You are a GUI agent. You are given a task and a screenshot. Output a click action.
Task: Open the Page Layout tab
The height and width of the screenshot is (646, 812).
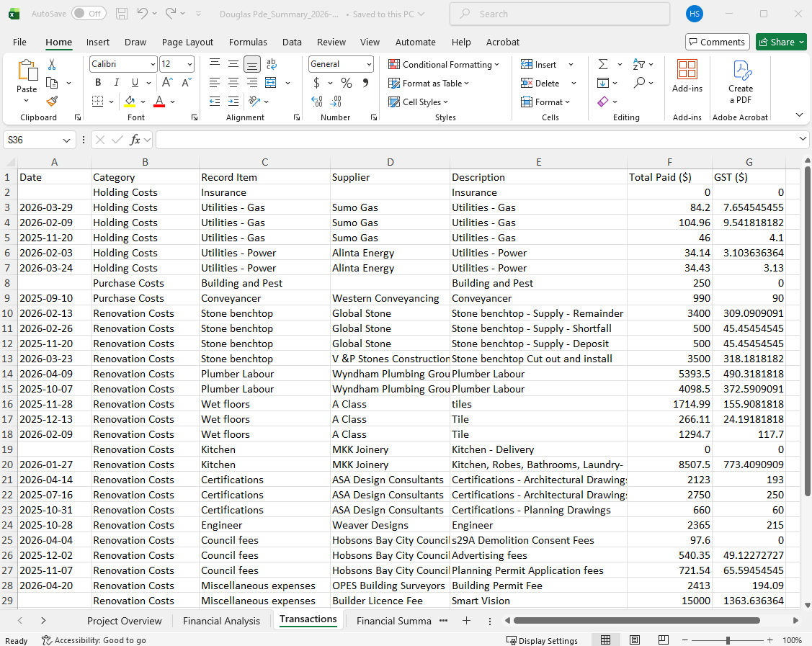[x=187, y=42]
